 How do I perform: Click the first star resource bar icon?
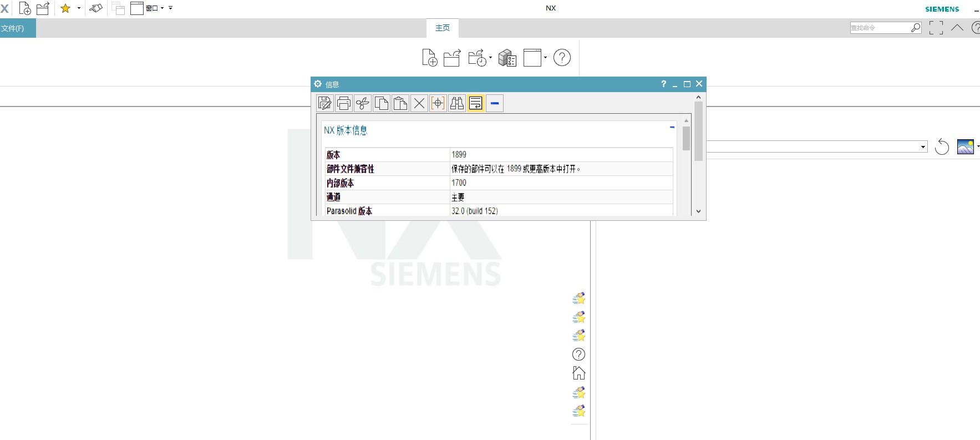coord(579,299)
